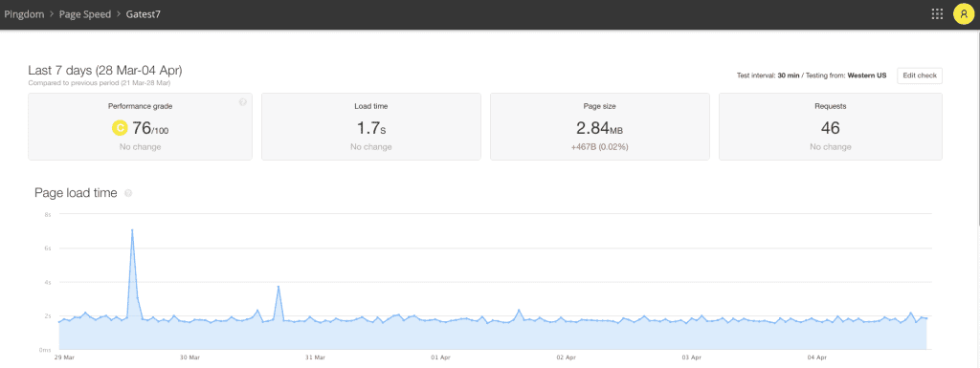This screenshot has width=980, height=368.
Task: Go to Pingdom breadcrumb link
Action: [24, 13]
